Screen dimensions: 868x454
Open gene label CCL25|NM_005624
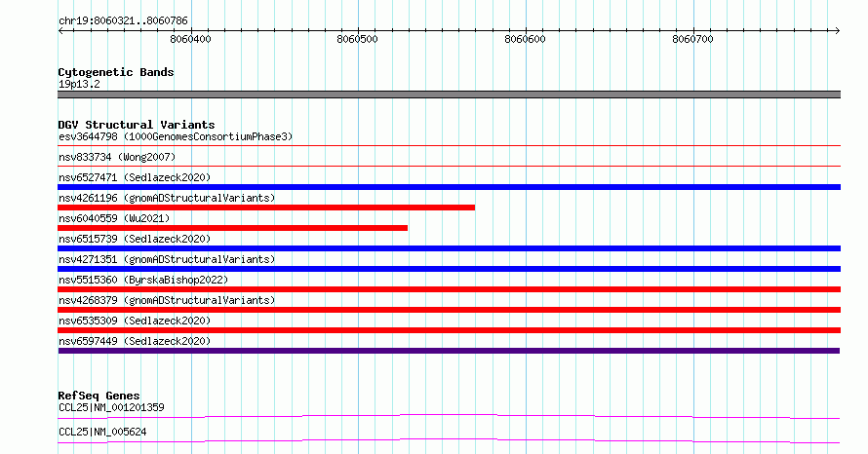pyautogui.click(x=102, y=432)
